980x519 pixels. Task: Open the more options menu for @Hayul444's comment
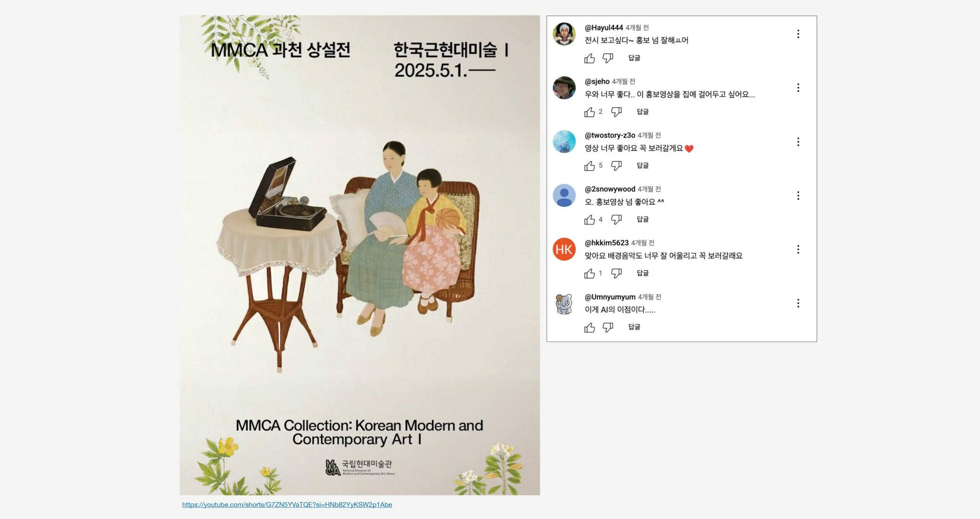[798, 34]
